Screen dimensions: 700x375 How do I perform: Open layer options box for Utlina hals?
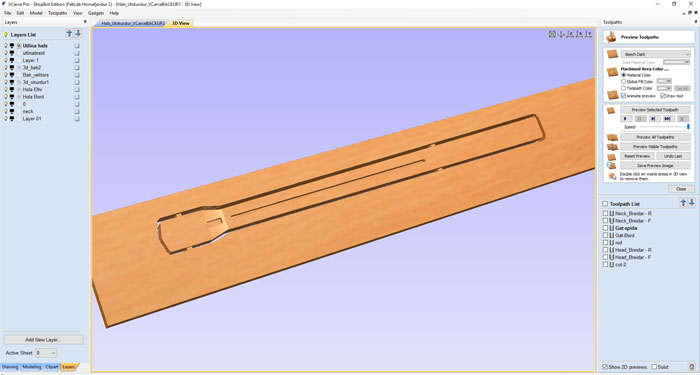tap(77, 46)
